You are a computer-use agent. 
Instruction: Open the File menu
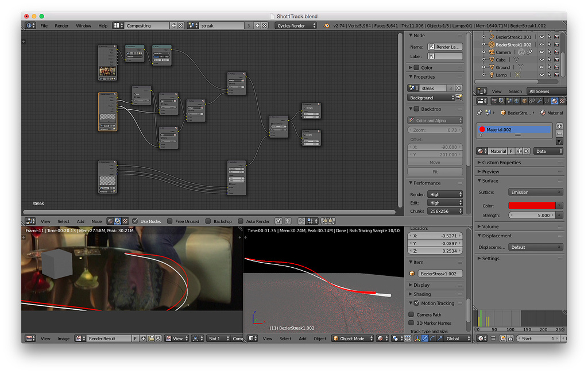click(x=44, y=26)
